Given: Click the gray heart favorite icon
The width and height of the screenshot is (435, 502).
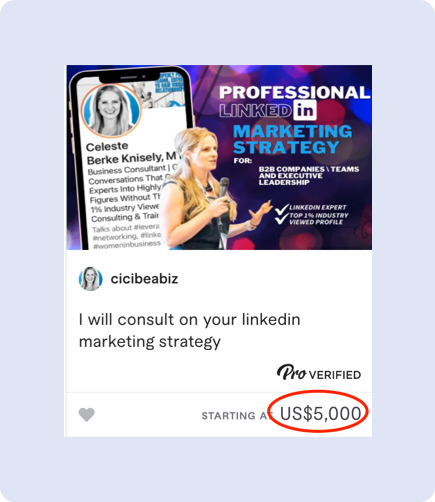Looking at the screenshot, I should click(87, 415).
